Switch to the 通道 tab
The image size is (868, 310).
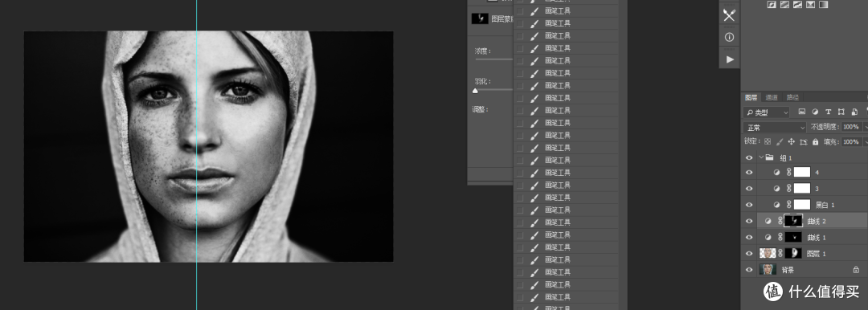(x=771, y=97)
